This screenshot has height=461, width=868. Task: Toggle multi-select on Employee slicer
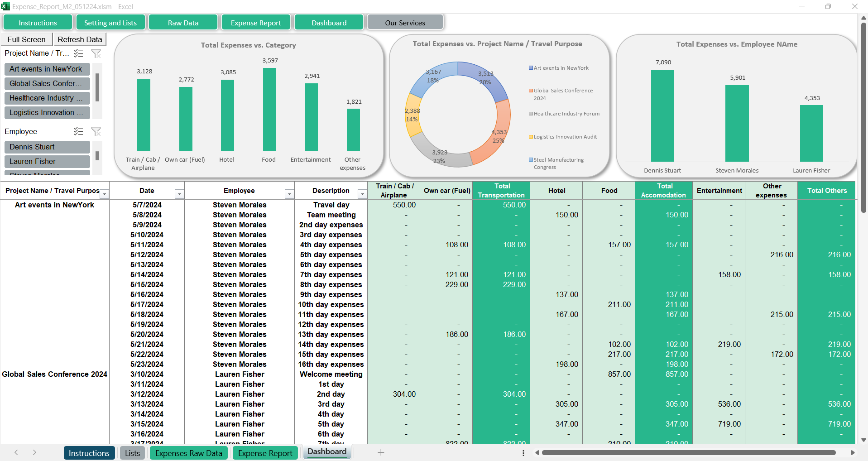coord(78,131)
